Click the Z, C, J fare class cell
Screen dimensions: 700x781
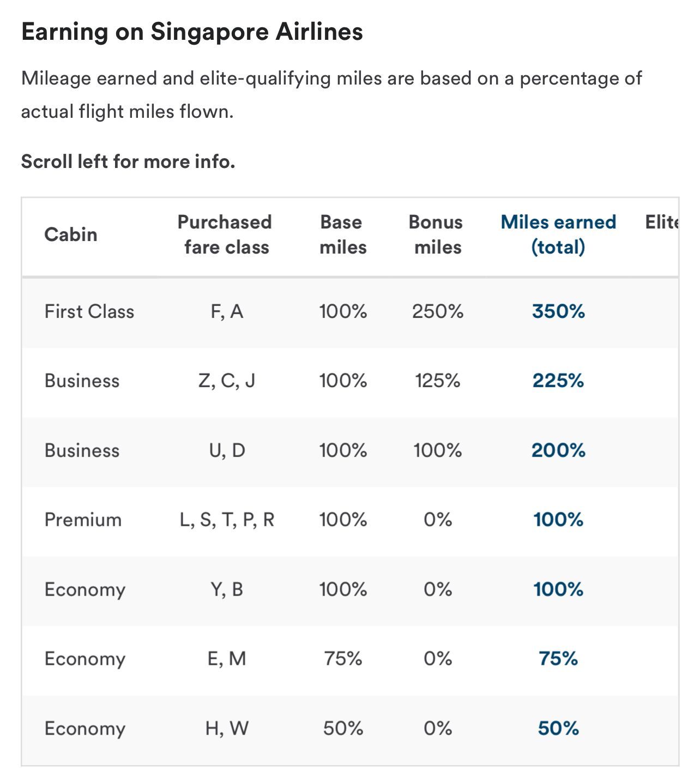coord(226,381)
